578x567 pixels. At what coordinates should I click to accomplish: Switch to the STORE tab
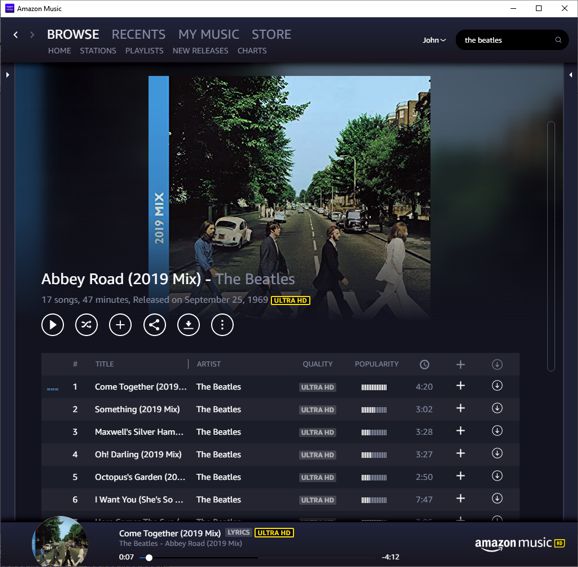click(271, 34)
